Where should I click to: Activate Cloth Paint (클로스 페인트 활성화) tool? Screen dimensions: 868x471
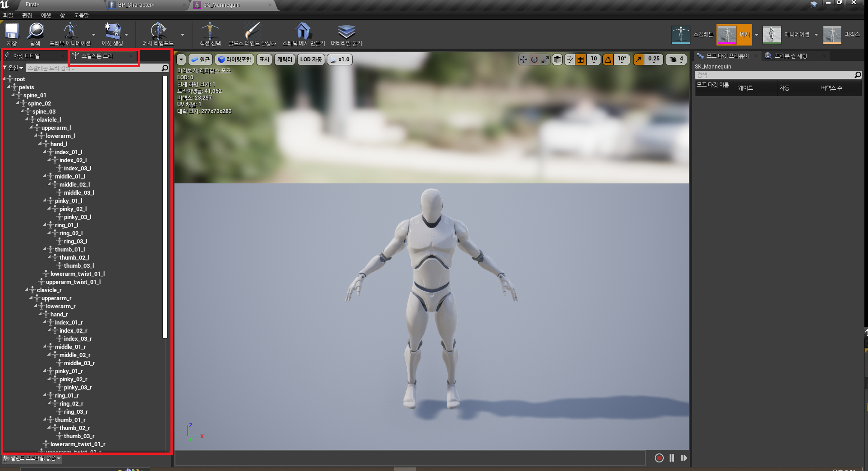[252, 32]
